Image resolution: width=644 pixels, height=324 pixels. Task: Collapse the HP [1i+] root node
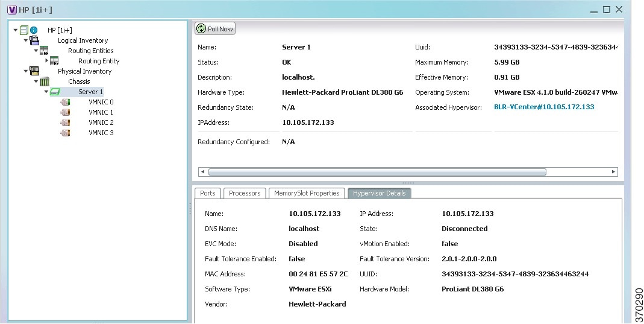[x=16, y=30]
